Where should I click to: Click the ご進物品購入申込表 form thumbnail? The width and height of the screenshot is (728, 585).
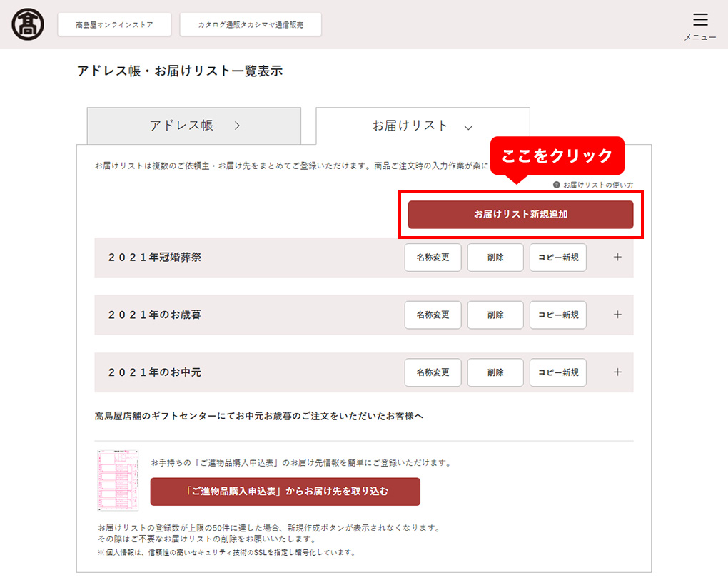click(118, 479)
